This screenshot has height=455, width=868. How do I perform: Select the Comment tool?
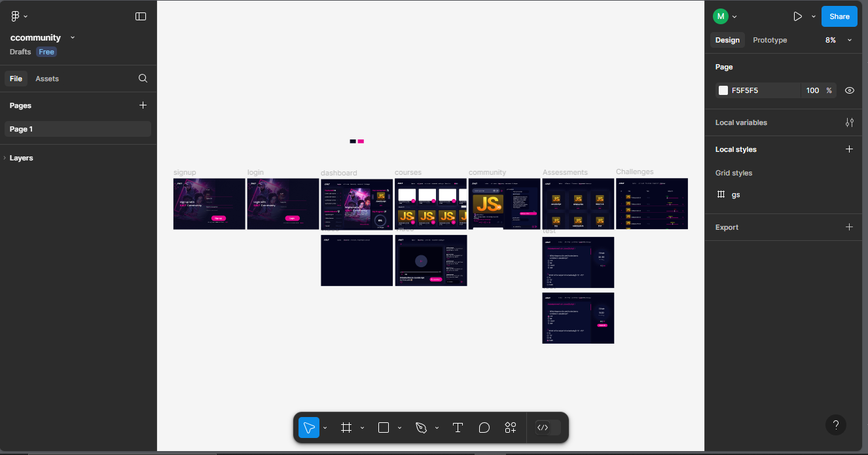[484, 428]
